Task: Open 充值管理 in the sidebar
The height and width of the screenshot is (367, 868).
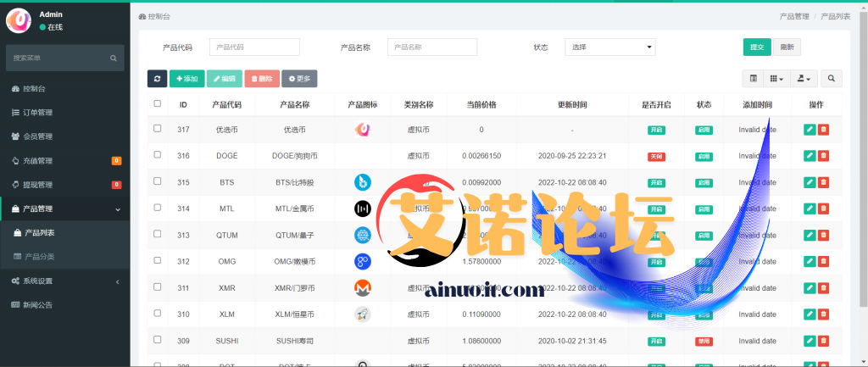Action: (x=64, y=161)
